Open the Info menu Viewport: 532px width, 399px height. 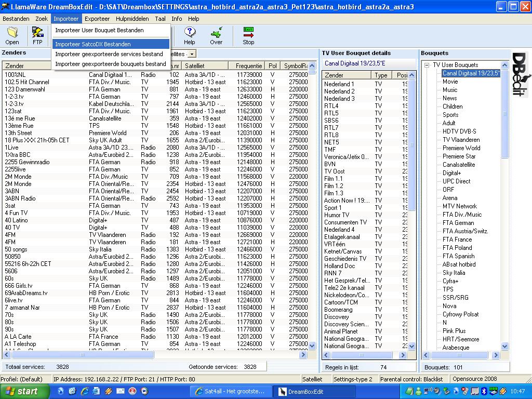[177, 19]
